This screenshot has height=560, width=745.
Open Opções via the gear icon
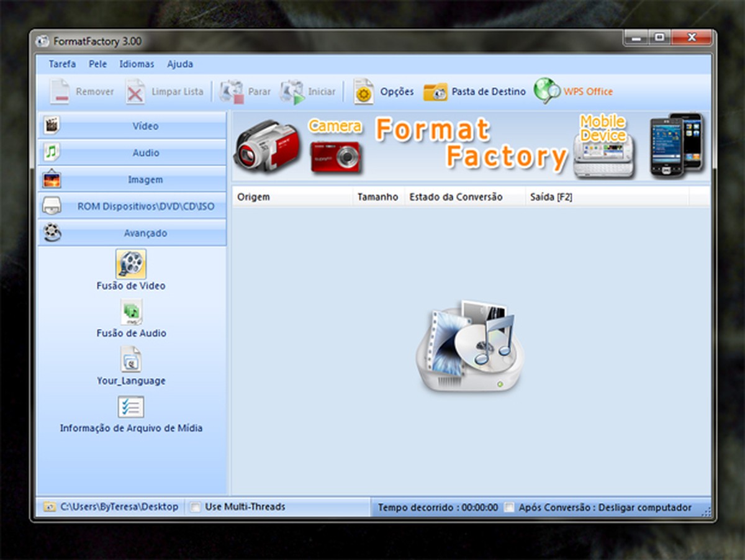364,91
